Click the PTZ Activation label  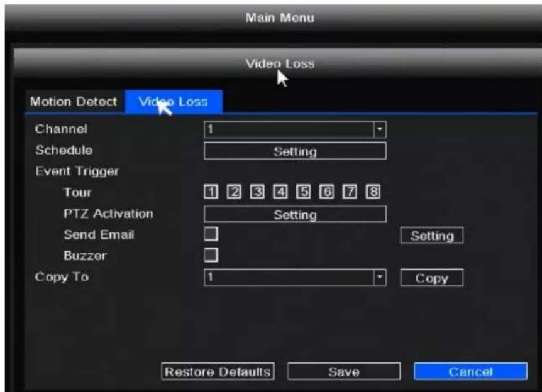(x=108, y=214)
